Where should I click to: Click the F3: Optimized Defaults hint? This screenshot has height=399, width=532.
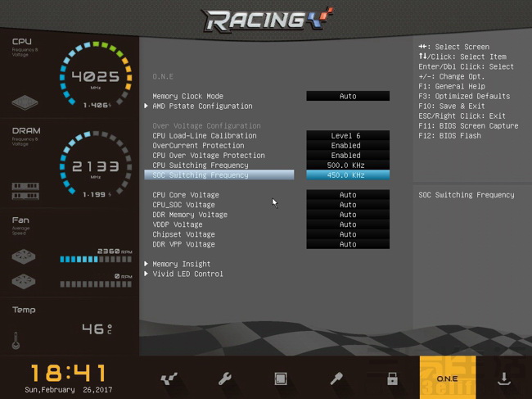coord(464,96)
